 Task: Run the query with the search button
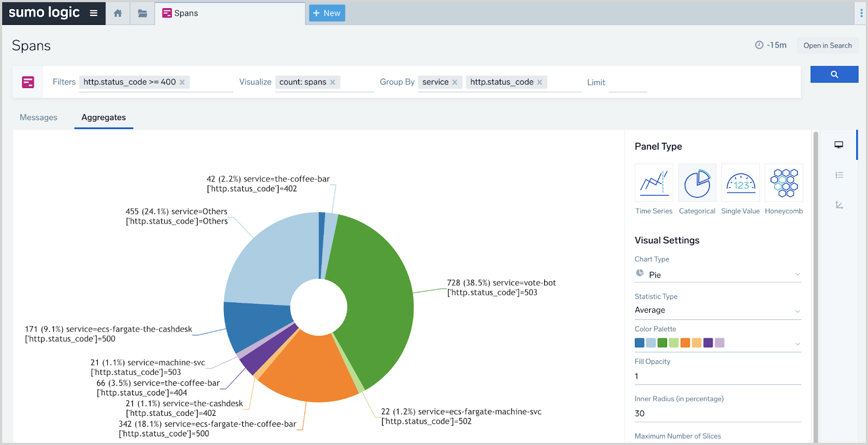[x=834, y=75]
